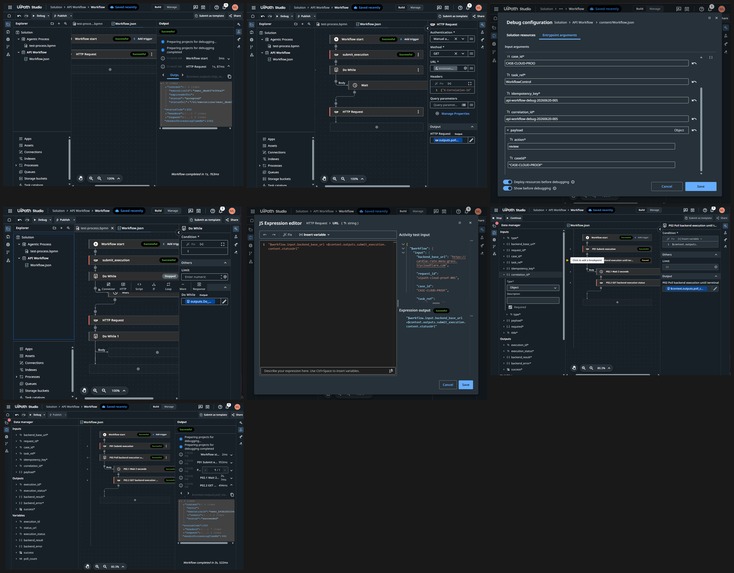Screen dimensions: 734x573
Task: Collapse the payload object in Debug configuration
Action: point(507,130)
